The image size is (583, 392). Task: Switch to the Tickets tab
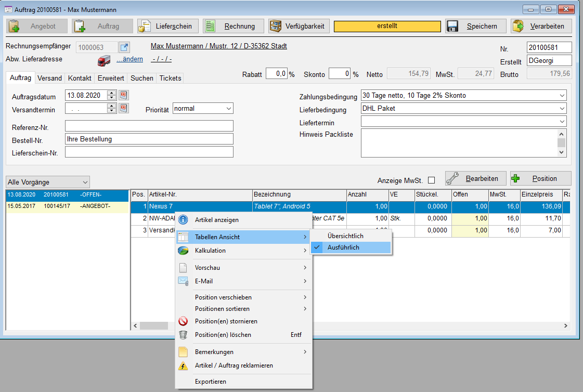[x=170, y=78]
